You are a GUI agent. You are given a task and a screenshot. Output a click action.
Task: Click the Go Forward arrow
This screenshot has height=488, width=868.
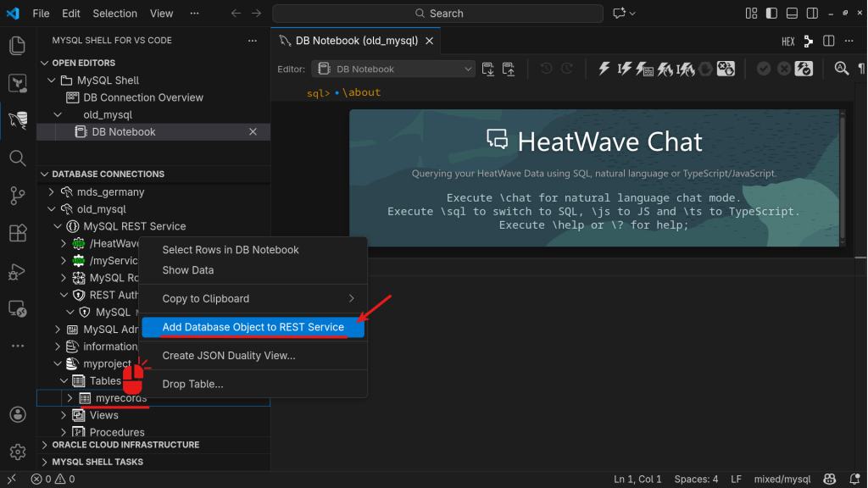(256, 14)
